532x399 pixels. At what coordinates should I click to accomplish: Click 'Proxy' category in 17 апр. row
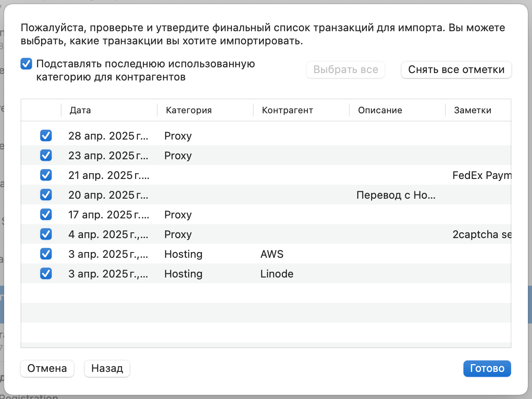tap(178, 215)
